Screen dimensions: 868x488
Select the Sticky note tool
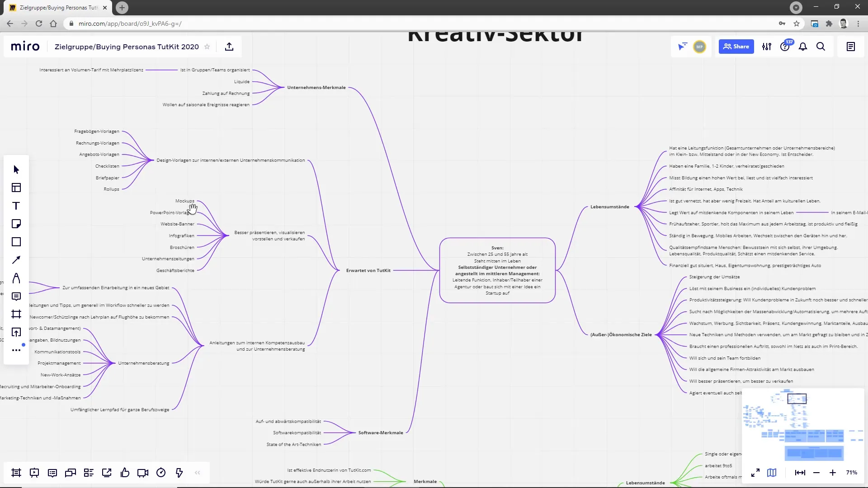[x=16, y=224]
